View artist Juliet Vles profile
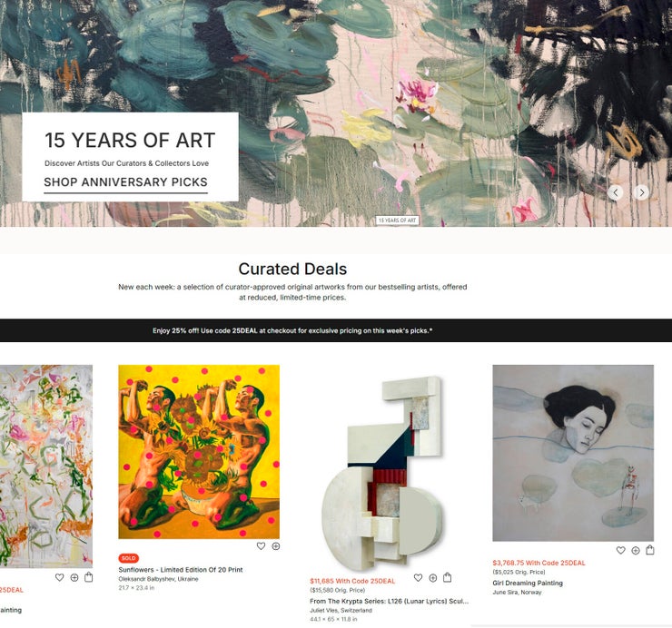 coord(341,611)
